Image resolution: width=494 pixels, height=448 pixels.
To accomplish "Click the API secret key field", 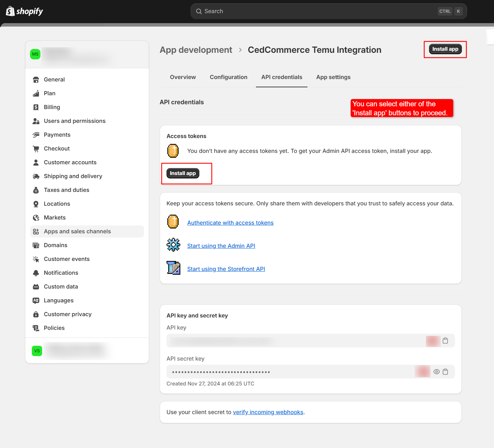I will [x=311, y=372].
